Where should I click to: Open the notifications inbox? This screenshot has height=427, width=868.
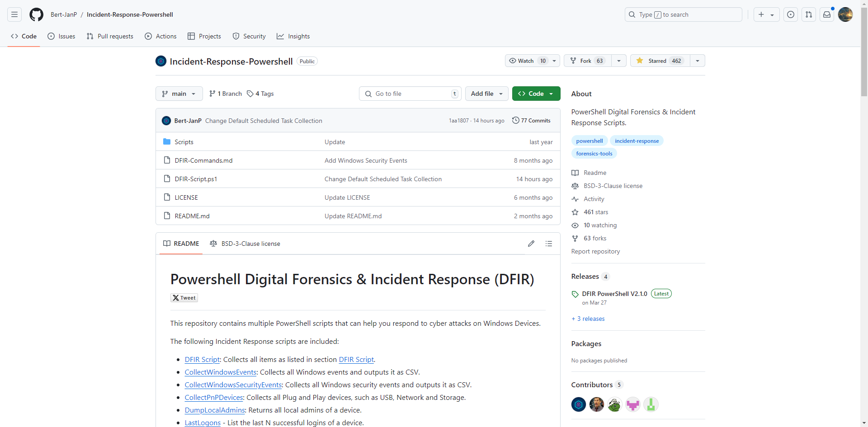(x=827, y=14)
